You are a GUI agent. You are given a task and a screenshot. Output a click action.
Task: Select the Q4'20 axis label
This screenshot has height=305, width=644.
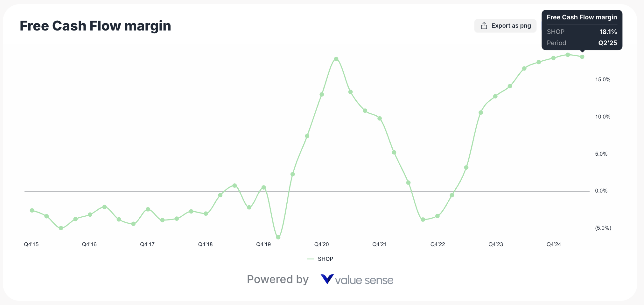point(321,244)
